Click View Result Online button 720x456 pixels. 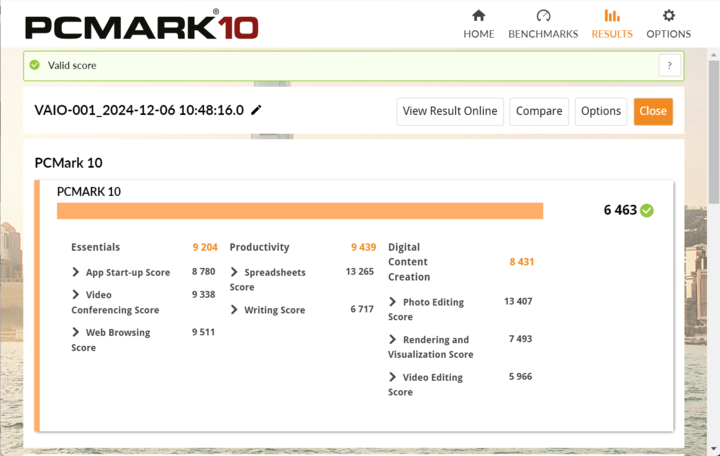pyautogui.click(x=450, y=111)
